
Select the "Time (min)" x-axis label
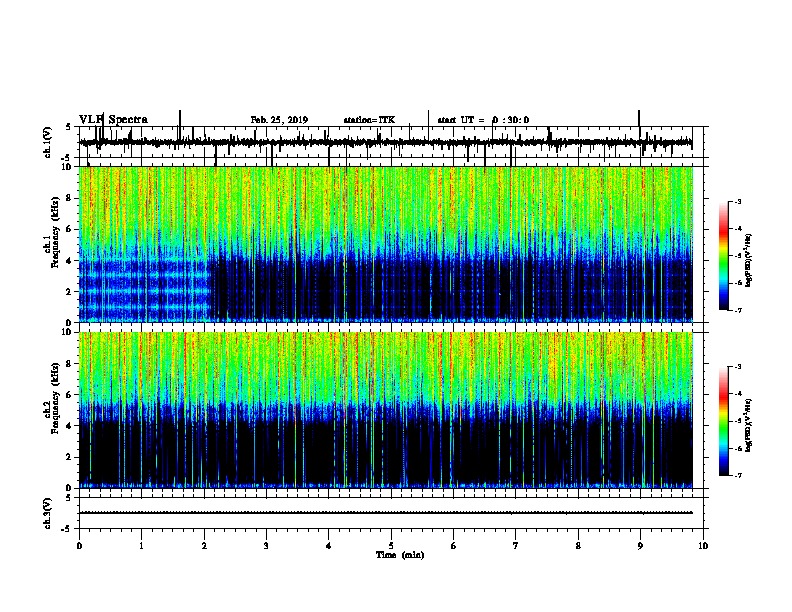tap(400, 555)
